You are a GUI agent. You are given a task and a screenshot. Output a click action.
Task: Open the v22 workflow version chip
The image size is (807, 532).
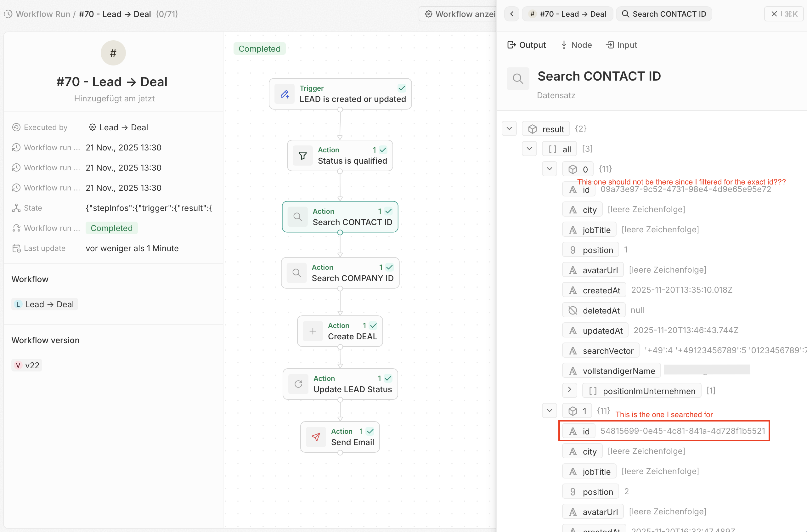(27, 365)
